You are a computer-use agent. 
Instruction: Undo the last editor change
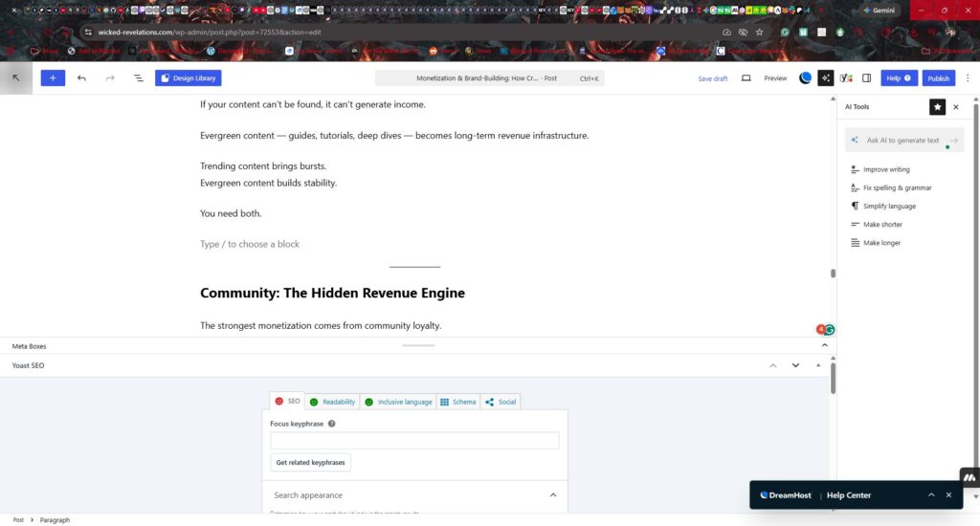81,78
